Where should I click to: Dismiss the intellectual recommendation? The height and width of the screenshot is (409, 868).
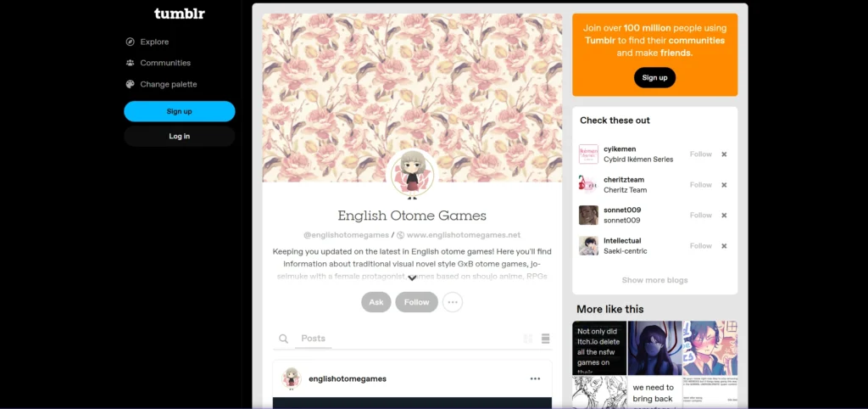(724, 245)
